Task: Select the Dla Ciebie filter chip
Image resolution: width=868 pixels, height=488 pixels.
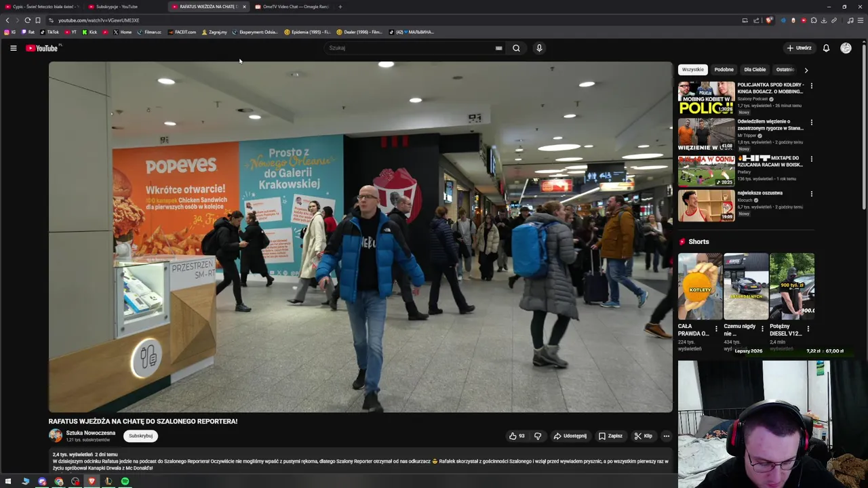Action: pos(755,70)
